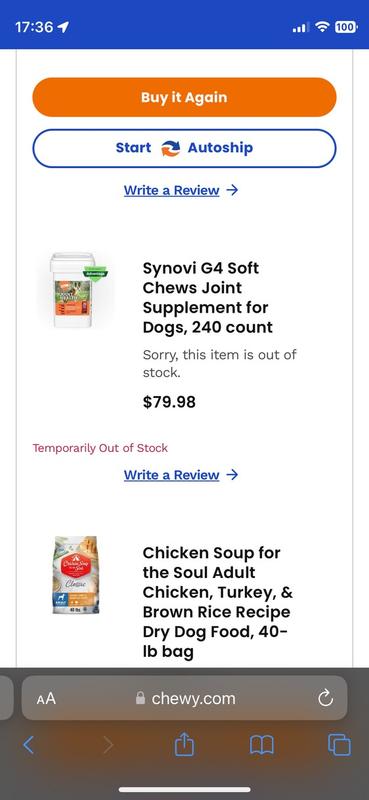This screenshot has height=800, width=369.
Task: Tap the 17:36 clock in status bar
Action: (34, 27)
